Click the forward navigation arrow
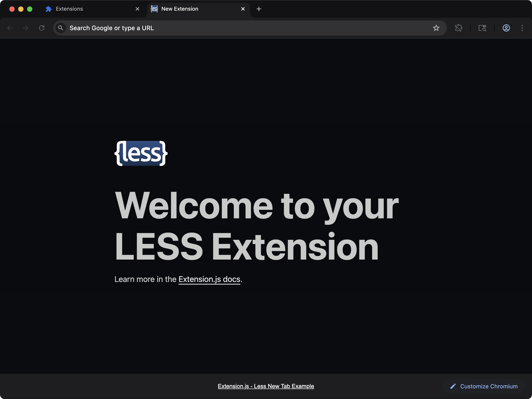 [x=25, y=28]
